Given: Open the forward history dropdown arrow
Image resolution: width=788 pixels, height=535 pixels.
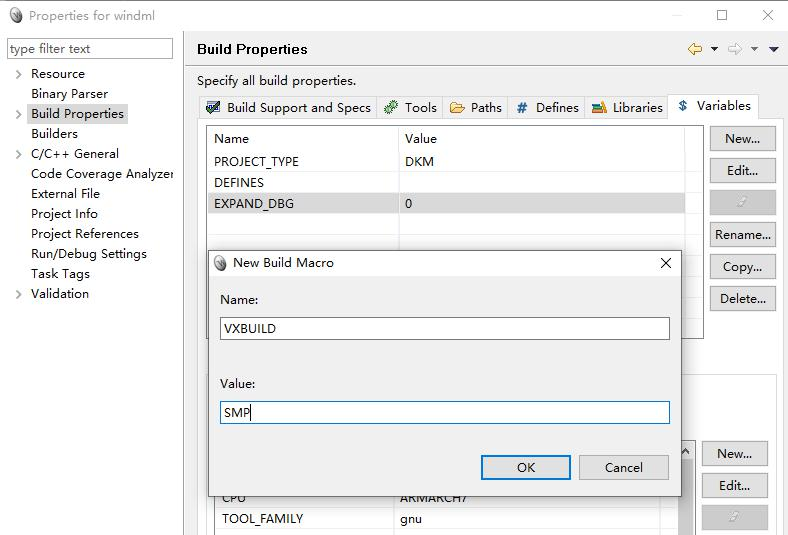Looking at the screenshot, I should click(754, 49).
